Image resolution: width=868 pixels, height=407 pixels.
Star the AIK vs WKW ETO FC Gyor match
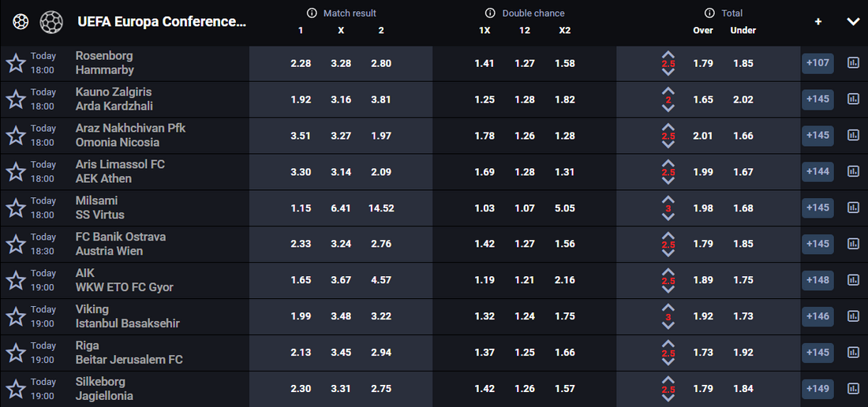click(x=16, y=280)
